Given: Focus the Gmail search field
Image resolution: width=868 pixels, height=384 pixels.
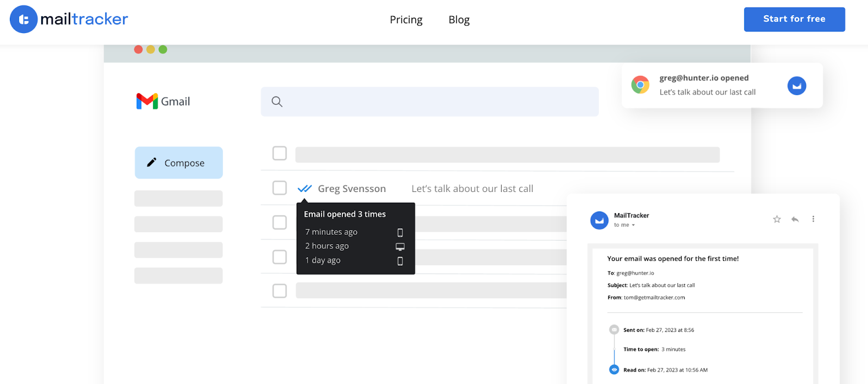Looking at the screenshot, I should pyautogui.click(x=430, y=101).
